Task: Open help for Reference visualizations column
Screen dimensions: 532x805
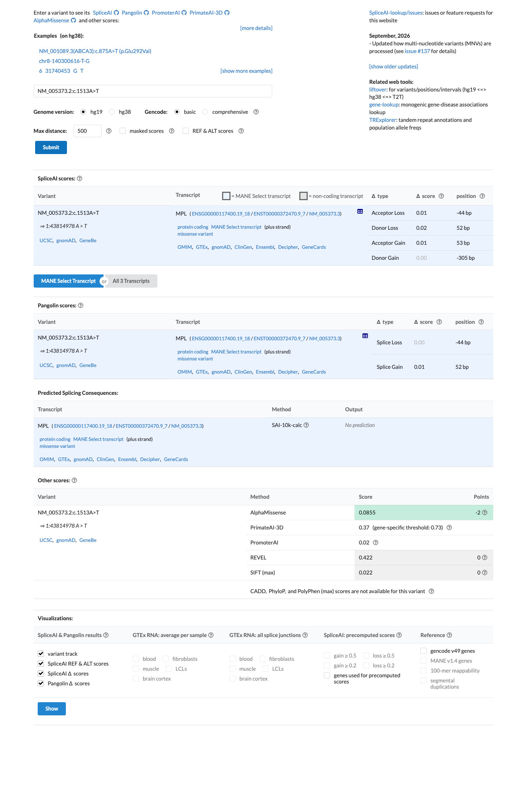Action: 449,635
